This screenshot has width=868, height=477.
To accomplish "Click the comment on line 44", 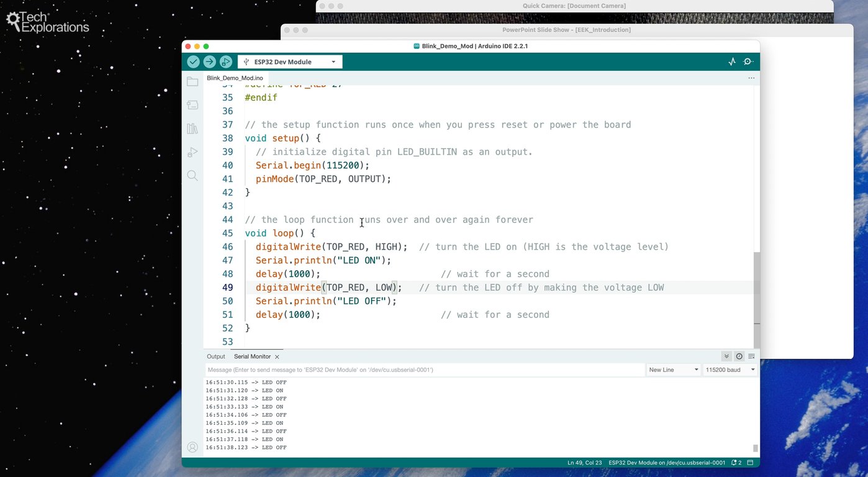I will click(389, 220).
